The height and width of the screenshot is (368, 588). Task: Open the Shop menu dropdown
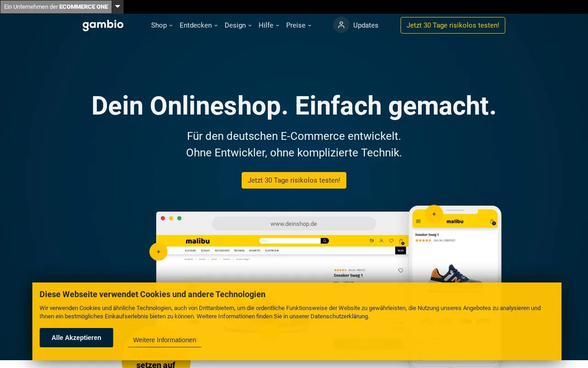coord(162,25)
